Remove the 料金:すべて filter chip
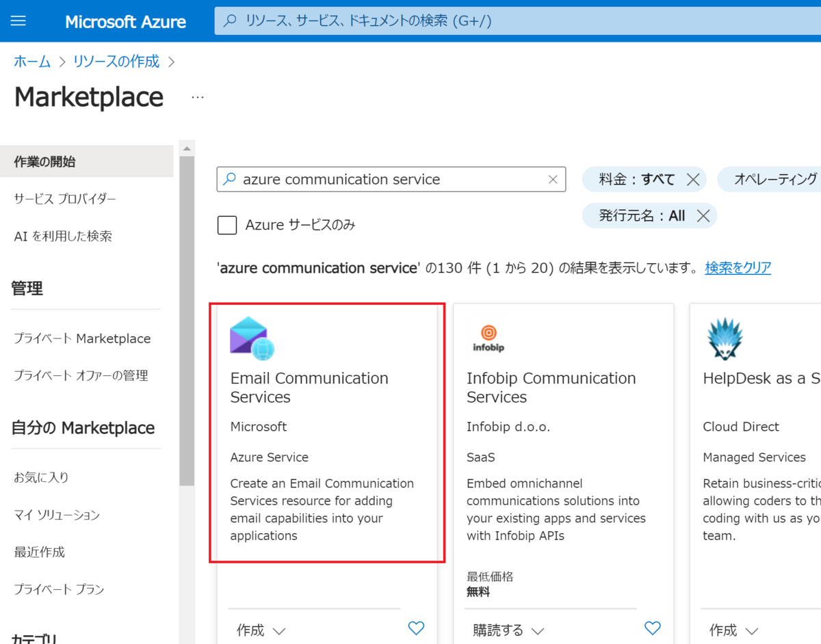The height and width of the screenshot is (644, 821). [693, 179]
